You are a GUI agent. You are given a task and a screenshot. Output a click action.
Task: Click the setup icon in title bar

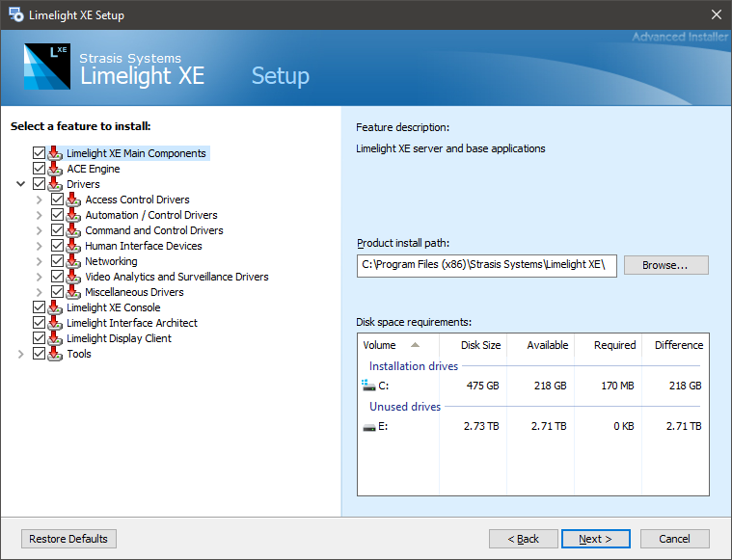15,14
